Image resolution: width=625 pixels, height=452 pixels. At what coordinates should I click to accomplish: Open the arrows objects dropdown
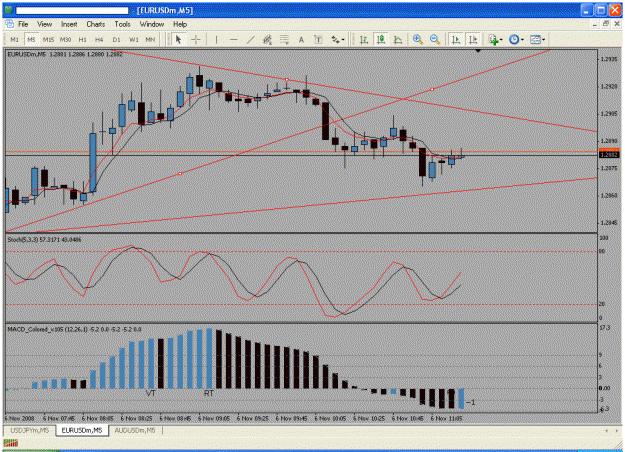tap(338, 39)
